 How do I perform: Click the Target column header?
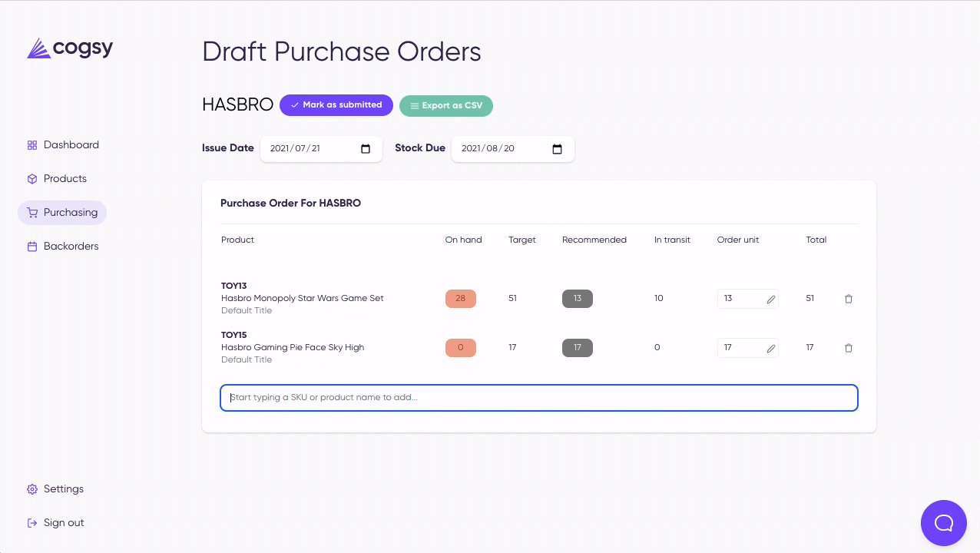coord(522,240)
